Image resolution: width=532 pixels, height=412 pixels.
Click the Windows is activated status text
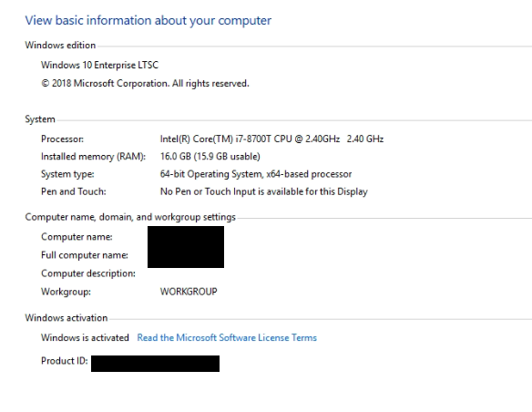click(85, 337)
